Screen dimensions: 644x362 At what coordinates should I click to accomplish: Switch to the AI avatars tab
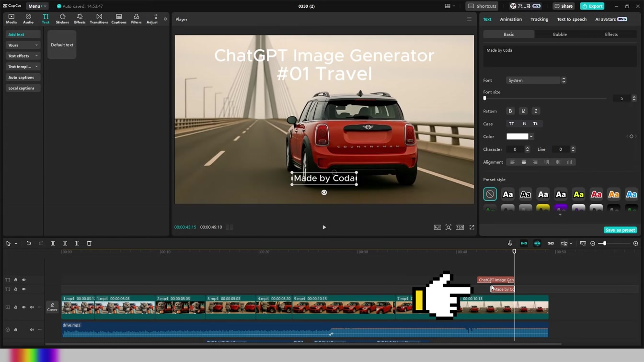(x=611, y=19)
